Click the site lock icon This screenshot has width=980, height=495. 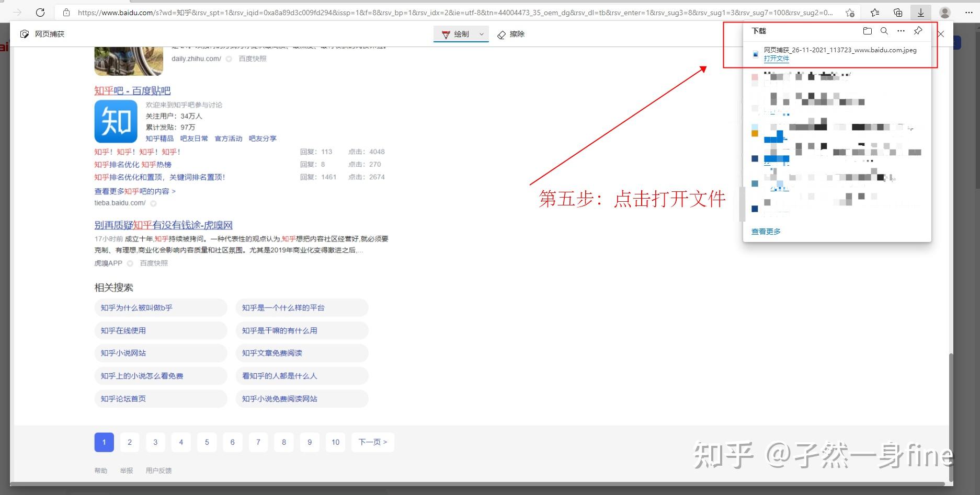tap(66, 13)
